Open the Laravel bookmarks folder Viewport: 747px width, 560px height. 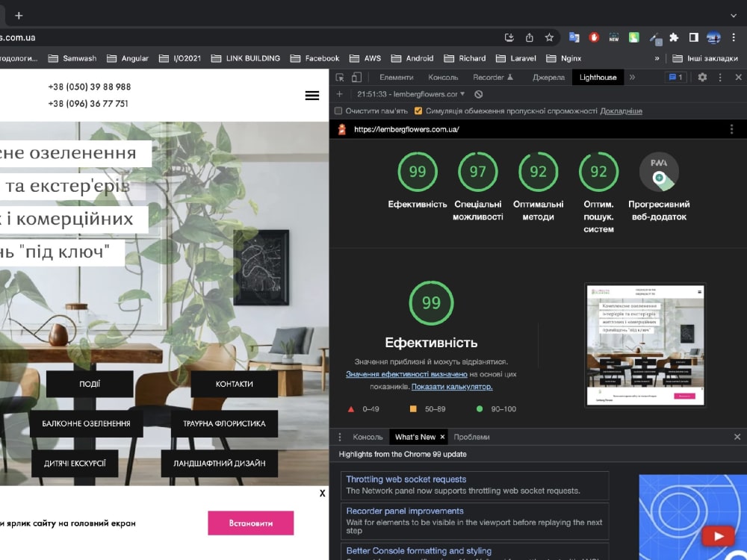pyautogui.click(x=516, y=58)
